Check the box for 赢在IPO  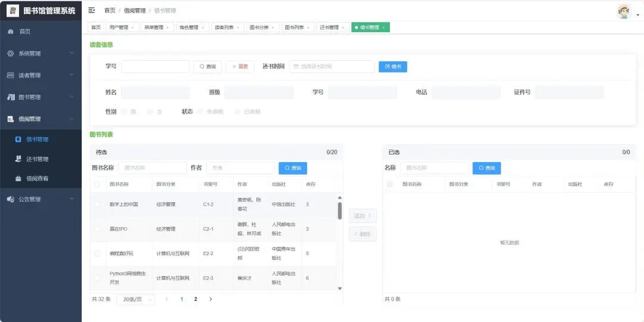pyautogui.click(x=97, y=229)
